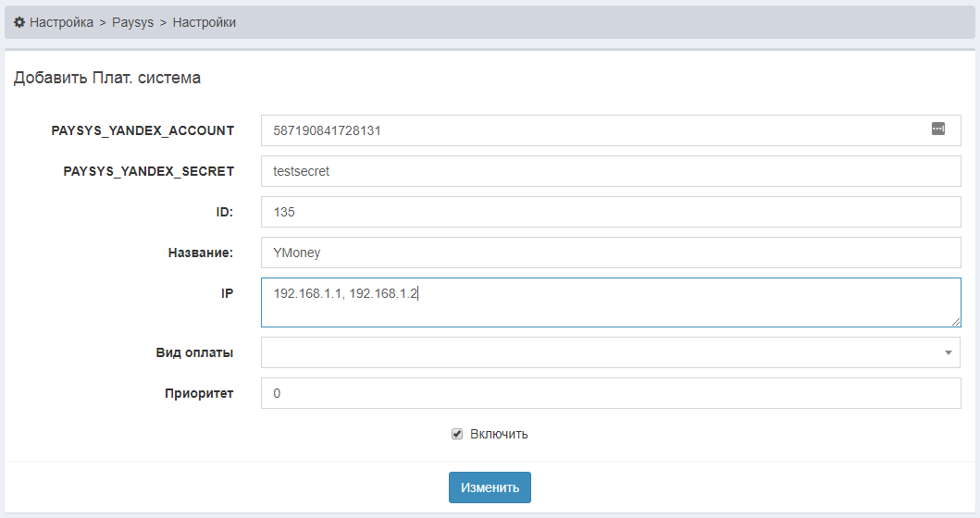
Task: Click the ID field containing 135
Action: [x=611, y=212]
